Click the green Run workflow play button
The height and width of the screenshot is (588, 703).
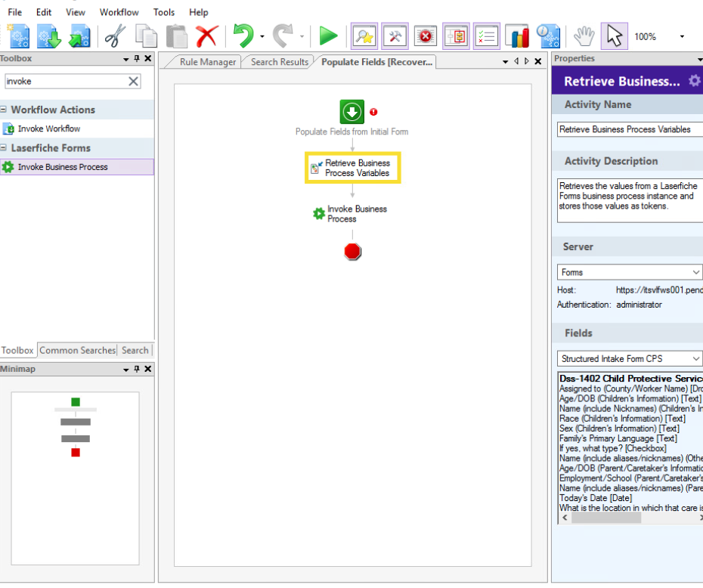click(328, 36)
